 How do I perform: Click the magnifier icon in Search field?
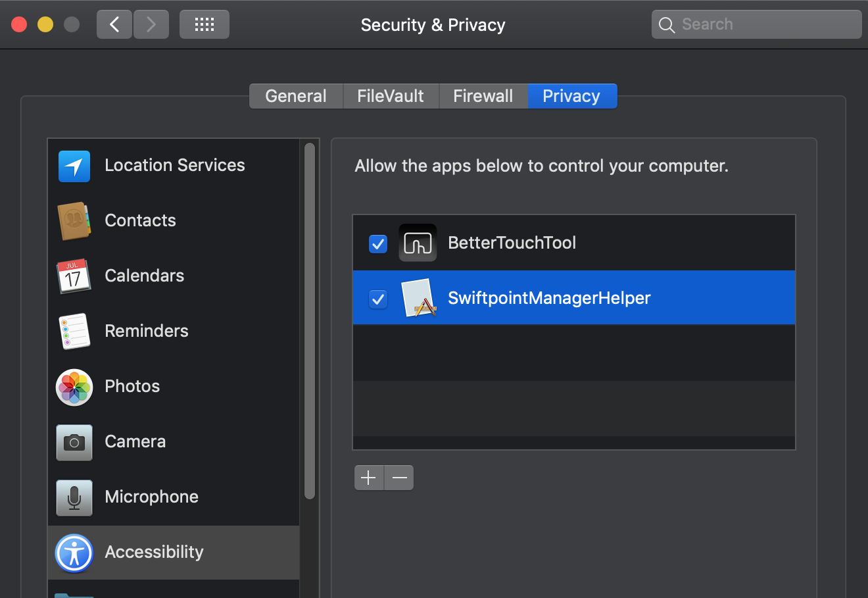[667, 25]
